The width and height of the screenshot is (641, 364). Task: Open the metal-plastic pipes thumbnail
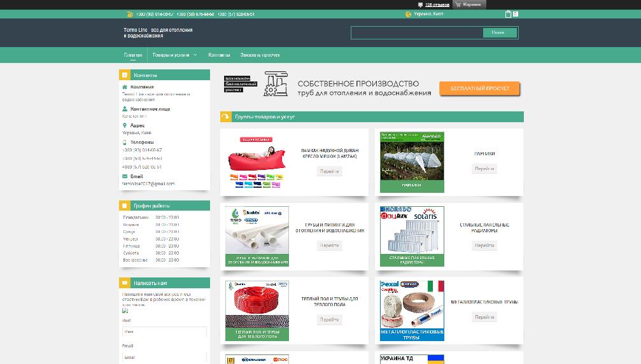pyautogui.click(x=412, y=311)
